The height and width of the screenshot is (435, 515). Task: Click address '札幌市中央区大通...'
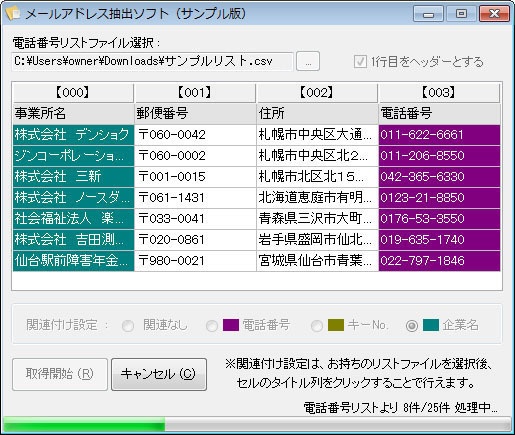pos(317,135)
